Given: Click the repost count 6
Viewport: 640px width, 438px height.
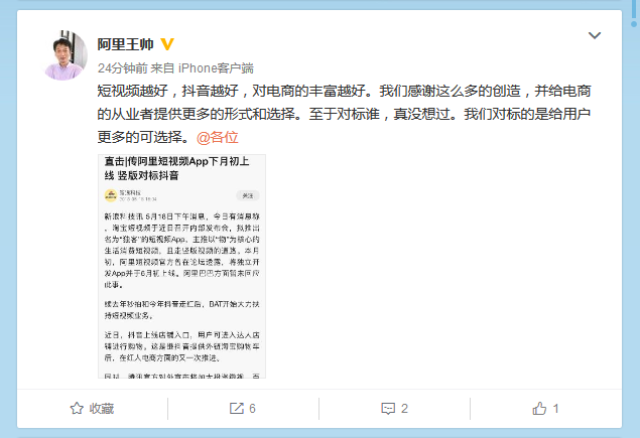Looking at the screenshot, I should coord(252,409).
